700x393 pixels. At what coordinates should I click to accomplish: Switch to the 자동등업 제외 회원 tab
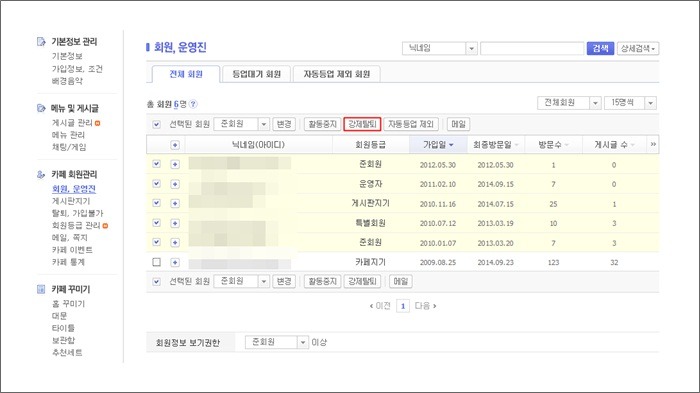(x=337, y=74)
